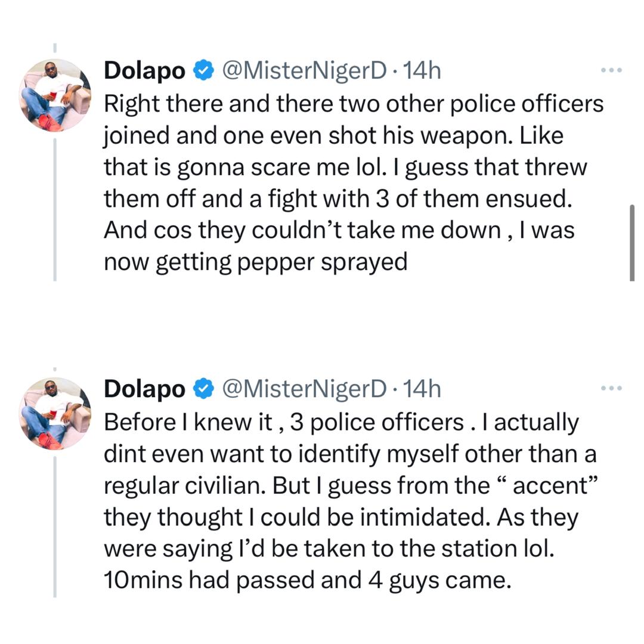Click verified badge on the second Dolapo tweet
Screen dimensions: 644x644
point(203,389)
